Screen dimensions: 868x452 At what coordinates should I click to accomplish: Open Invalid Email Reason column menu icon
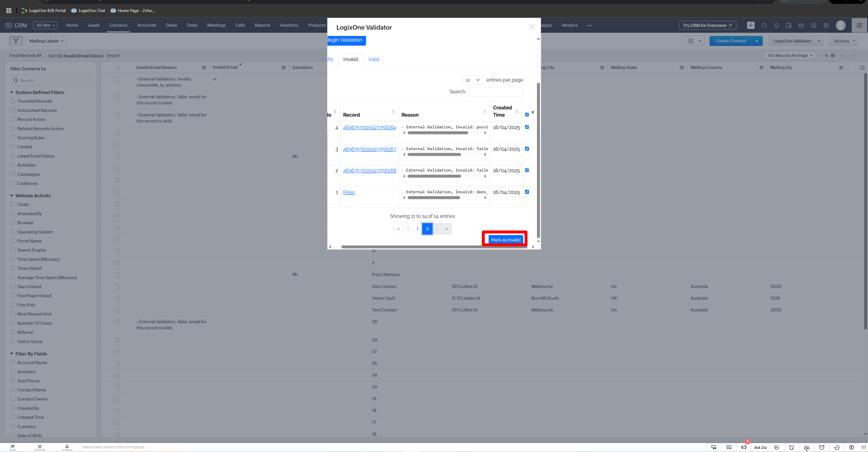(x=203, y=67)
